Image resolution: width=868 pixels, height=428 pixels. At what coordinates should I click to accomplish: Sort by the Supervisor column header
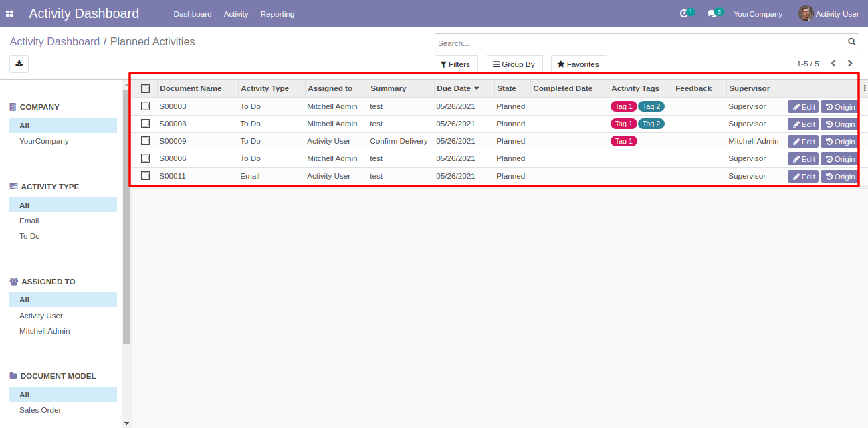(756, 88)
